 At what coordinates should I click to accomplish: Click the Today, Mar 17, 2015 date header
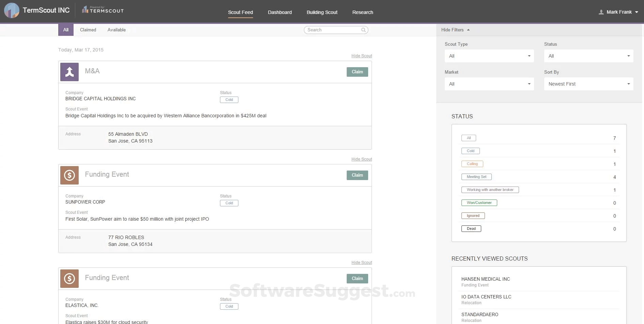click(x=81, y=50)
